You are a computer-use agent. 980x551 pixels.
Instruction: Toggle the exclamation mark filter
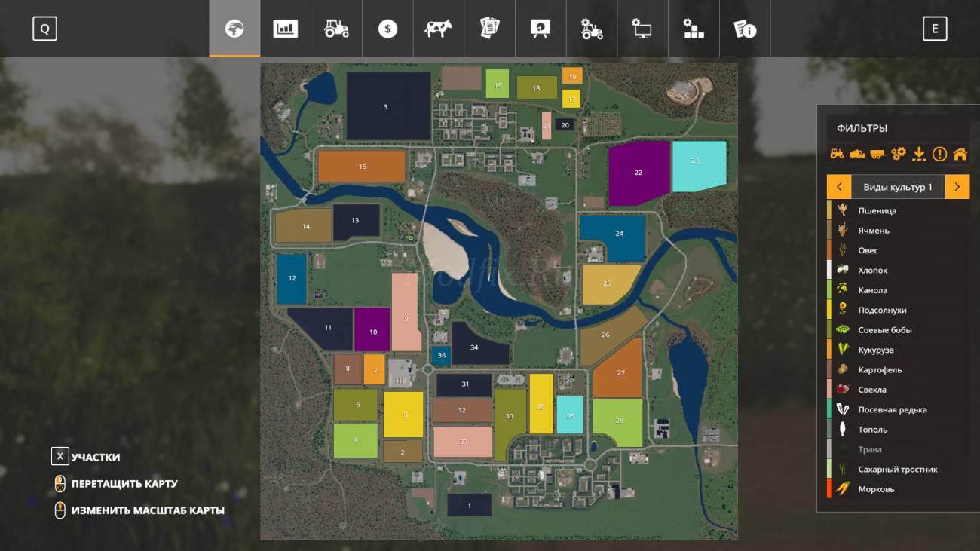(939, 154)
